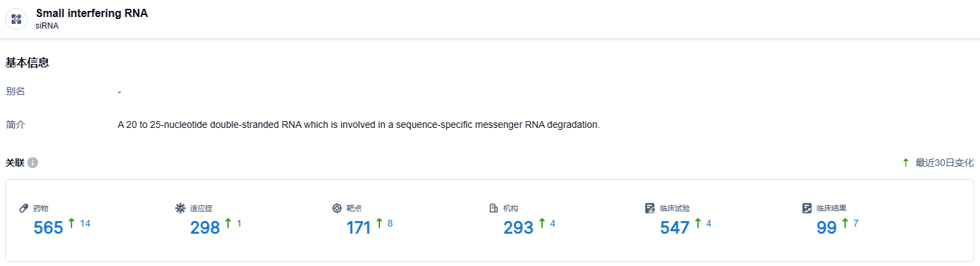
Task: Open the 298 indications count
Action: click(x=205, y=228)
